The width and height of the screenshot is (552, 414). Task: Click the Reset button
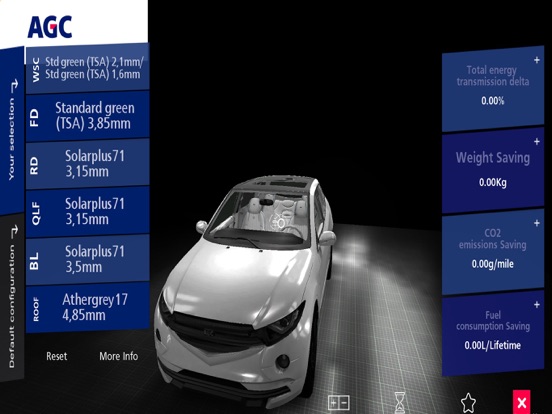click(x=57, y=356)
